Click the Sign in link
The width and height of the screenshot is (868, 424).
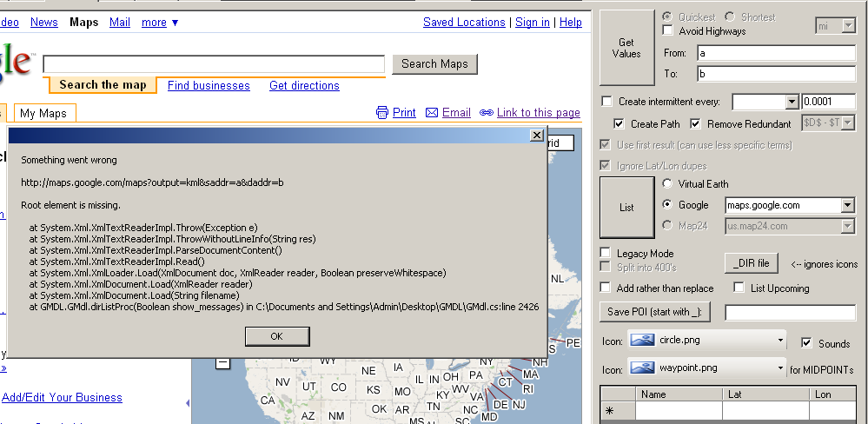coord(532,22)
